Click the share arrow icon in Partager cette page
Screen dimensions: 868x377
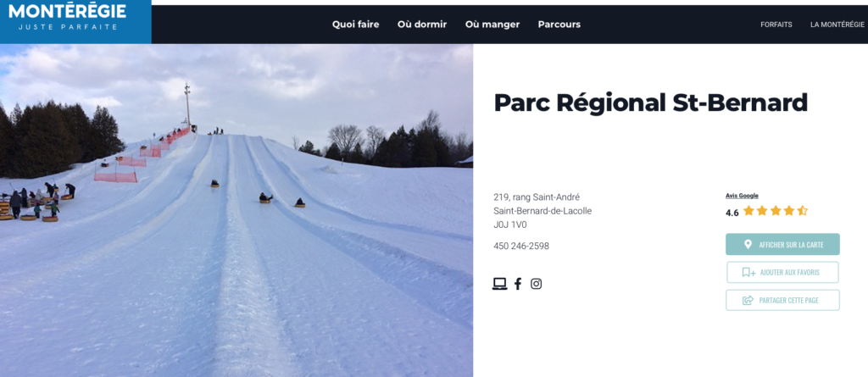748,300
